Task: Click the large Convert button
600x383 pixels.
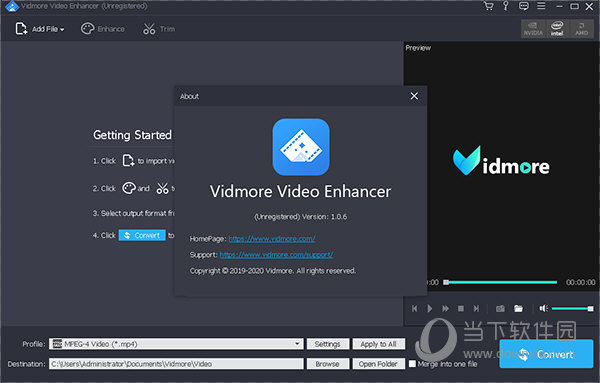Action: [546, 354]
